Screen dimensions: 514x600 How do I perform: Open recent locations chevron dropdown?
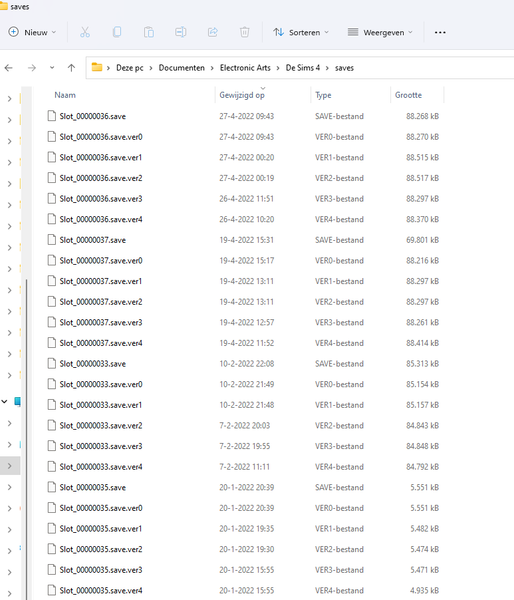52,68
